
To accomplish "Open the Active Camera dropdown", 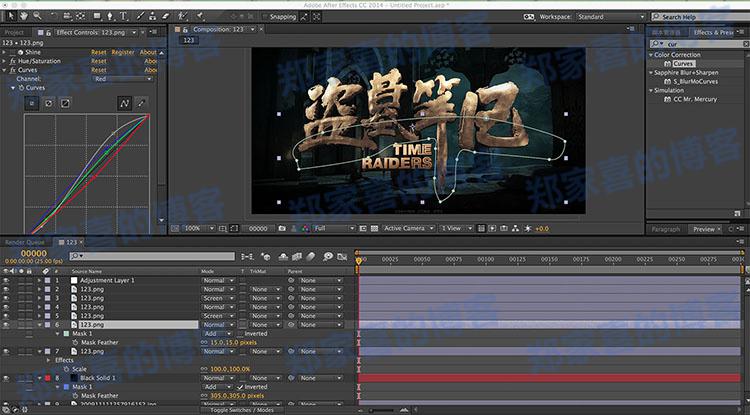I will tap(408, 229).
